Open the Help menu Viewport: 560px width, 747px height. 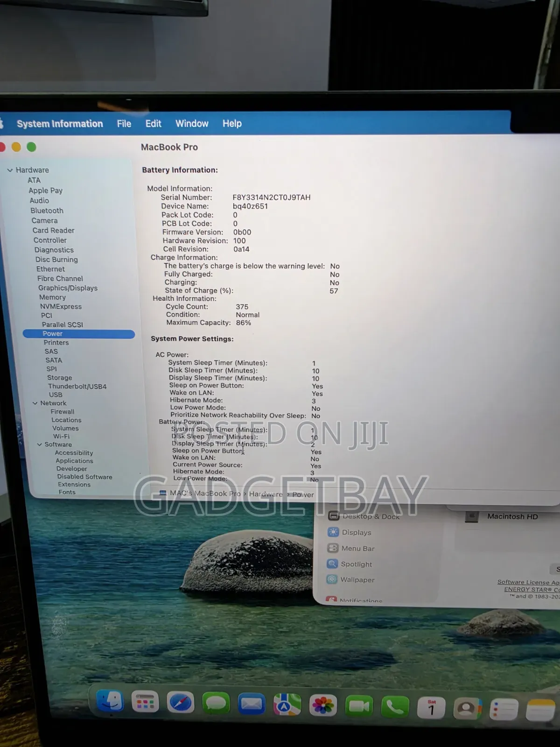click(232, 124)
